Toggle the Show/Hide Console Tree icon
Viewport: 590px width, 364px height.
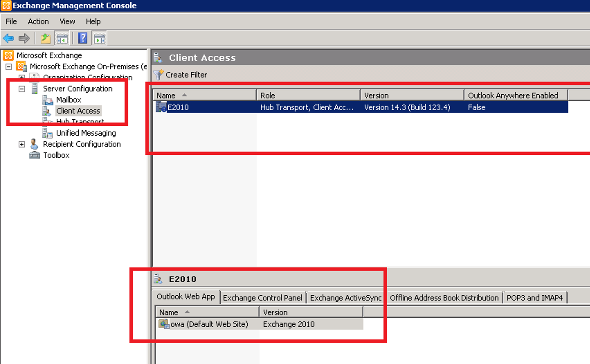pyautogui.click(x=62, y=38)
